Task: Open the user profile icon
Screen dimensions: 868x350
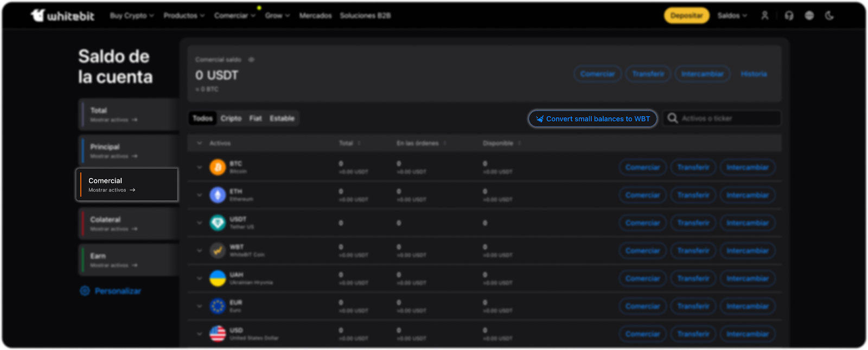Action: point(764,16)
